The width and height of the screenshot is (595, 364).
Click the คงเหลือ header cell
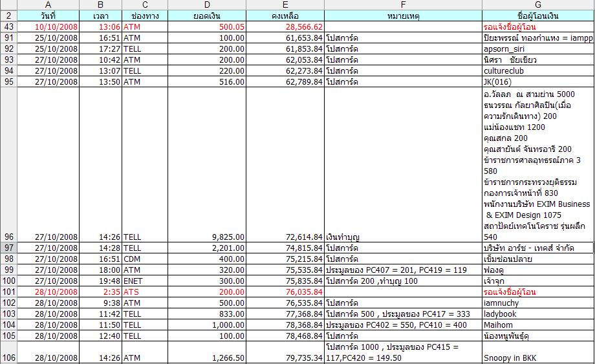[x=285, y=16]
